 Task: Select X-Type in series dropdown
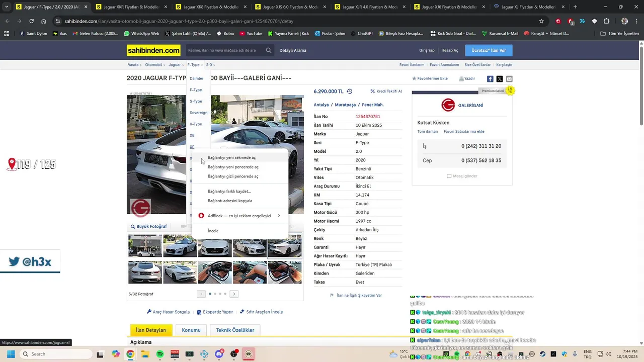click(196, 124)
